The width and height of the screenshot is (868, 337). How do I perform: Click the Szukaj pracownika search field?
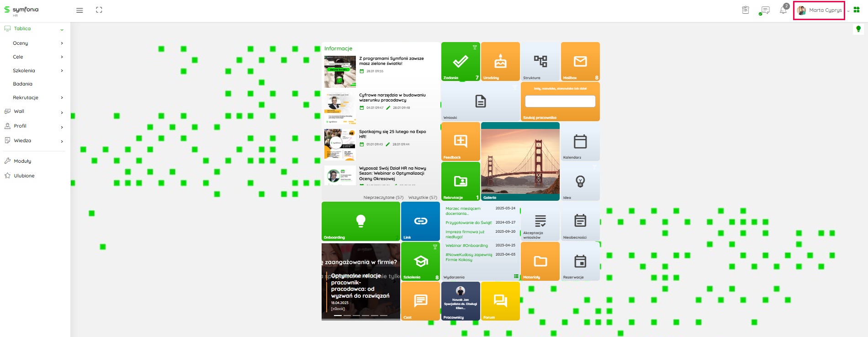560,101
